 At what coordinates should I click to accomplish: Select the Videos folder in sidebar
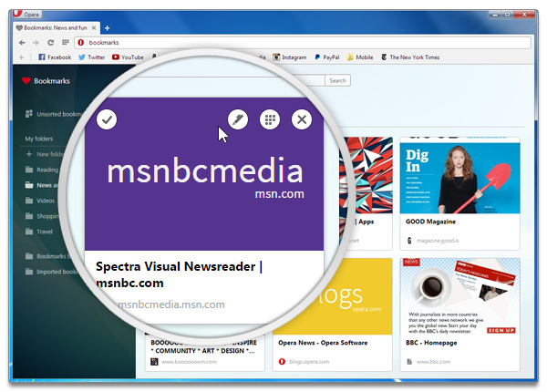click(46, 201)
